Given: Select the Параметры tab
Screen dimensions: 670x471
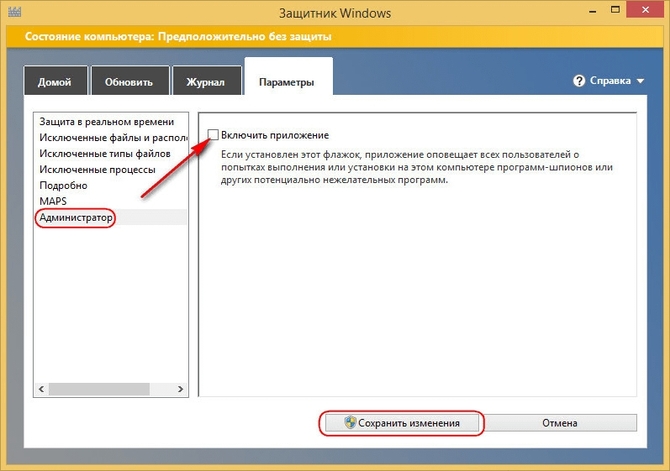Looking at the screenshot, I should click(x=288, y=78).
